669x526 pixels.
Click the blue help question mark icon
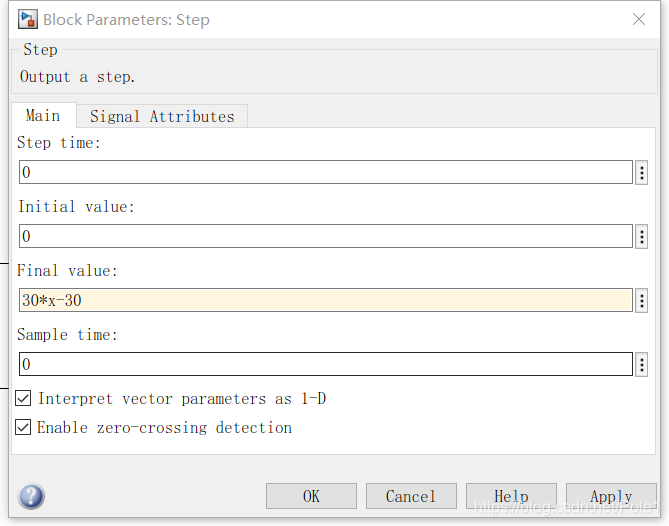(31, 496)
